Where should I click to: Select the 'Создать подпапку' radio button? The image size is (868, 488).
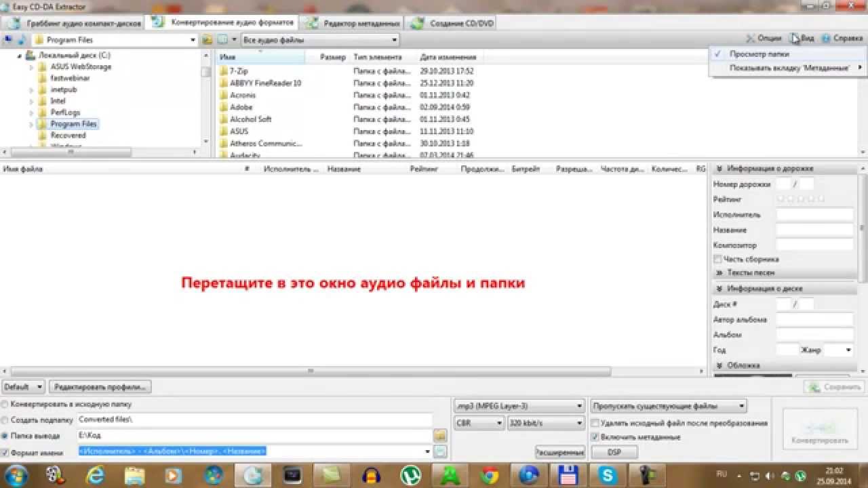pos(5,420)
